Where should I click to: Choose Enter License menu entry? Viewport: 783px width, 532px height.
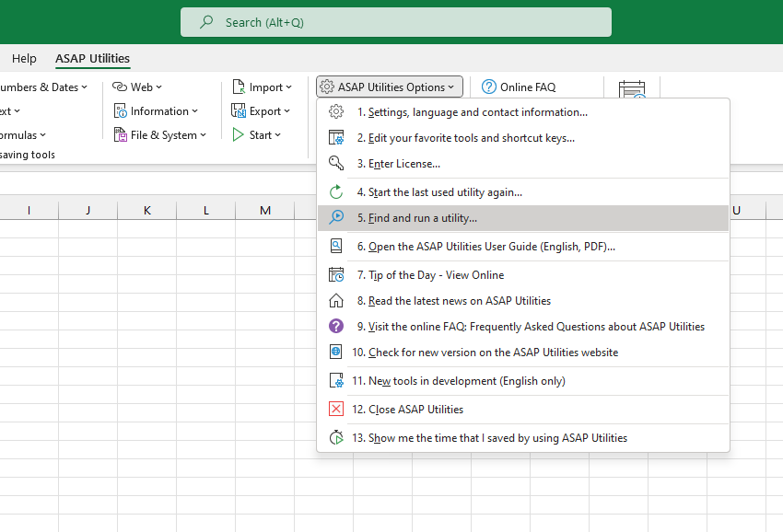coord(523,164)
